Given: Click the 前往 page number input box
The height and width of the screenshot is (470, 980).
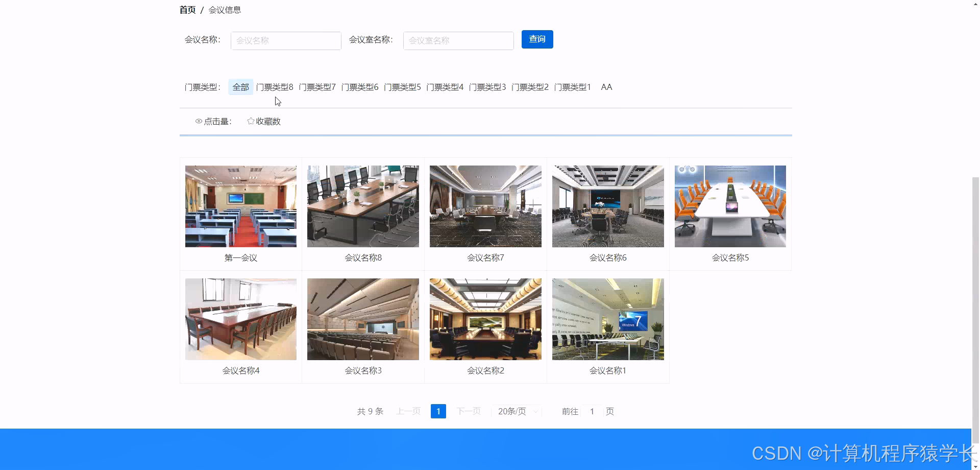Looking at the screenshot, I should point(592,411).
